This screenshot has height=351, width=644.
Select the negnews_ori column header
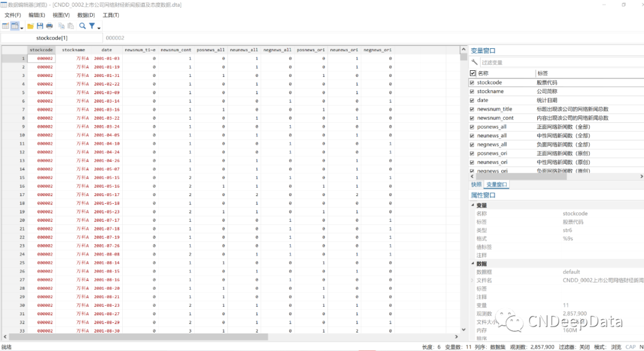(377, 49)
